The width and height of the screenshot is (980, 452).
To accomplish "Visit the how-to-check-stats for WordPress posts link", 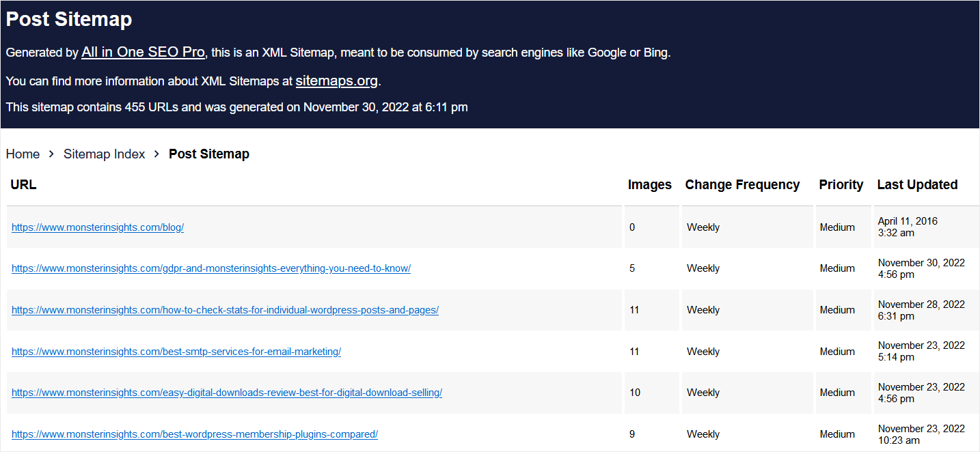I will coord(225,310).
